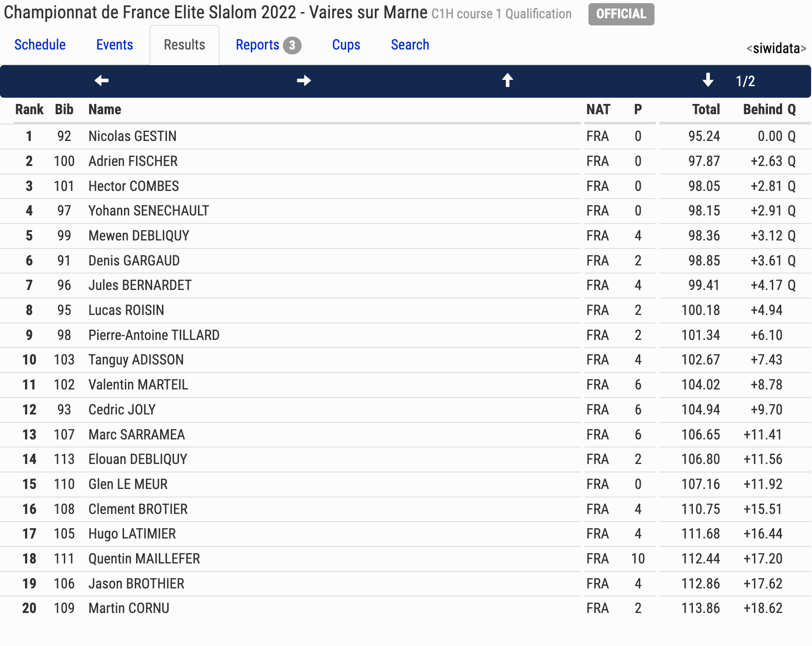812x646 pixels.
Task: Click the Rank column header
Action: click(x=29, y=109)
